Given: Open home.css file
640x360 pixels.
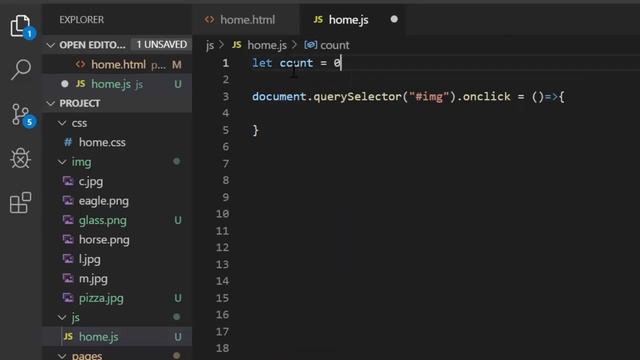Looking at the screenshot, I should pyautogui.click(x=118, y=142).
